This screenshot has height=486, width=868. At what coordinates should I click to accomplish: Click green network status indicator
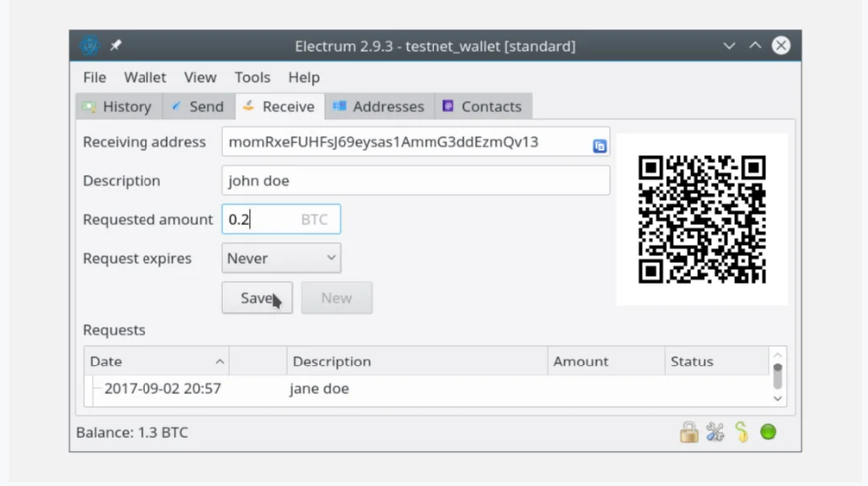tap(768, 432)
